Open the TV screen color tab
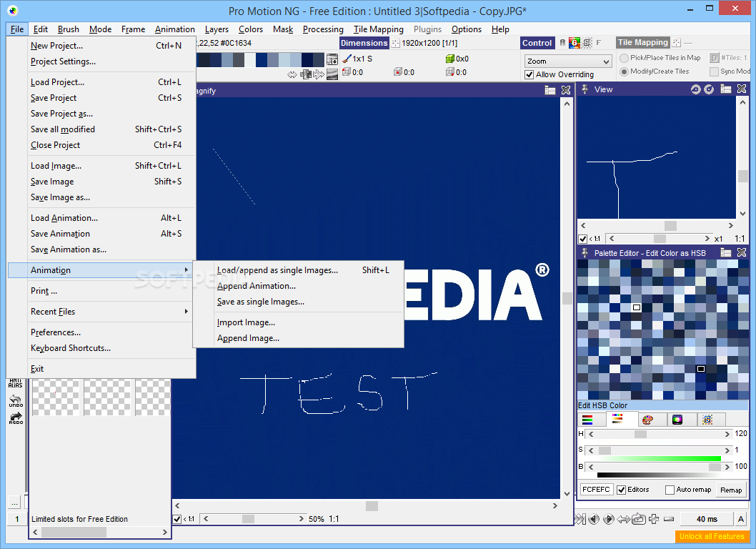756x549 pixels. 677,419
